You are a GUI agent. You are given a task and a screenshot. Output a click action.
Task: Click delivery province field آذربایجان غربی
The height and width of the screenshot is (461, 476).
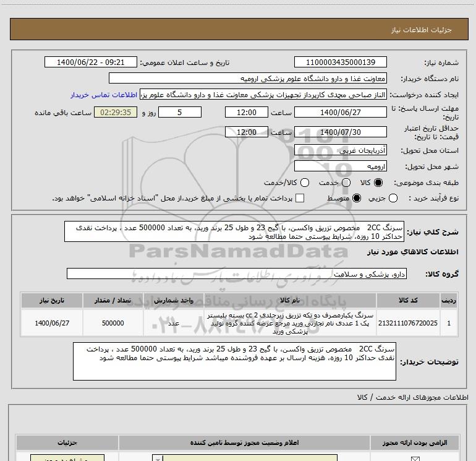tap(340, 150)
